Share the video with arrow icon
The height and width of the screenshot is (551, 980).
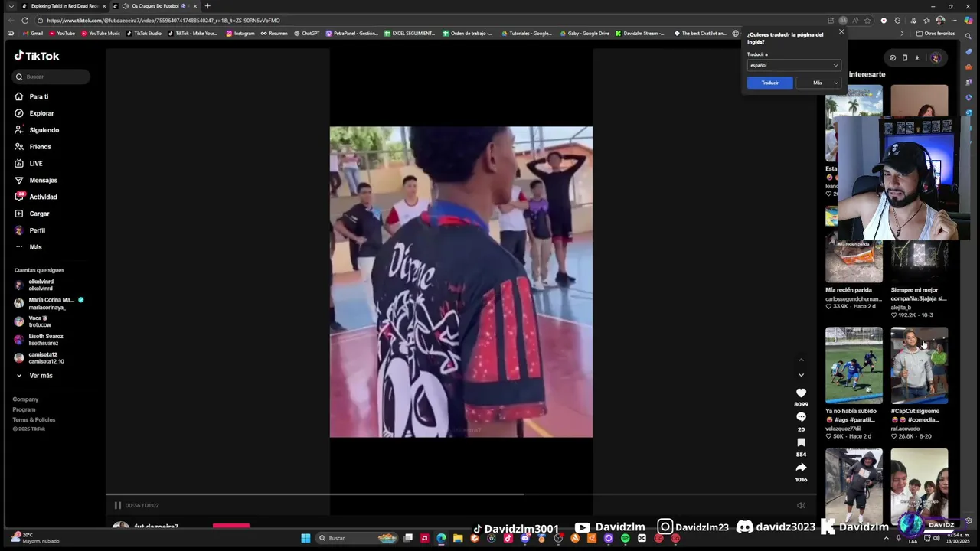801,468
